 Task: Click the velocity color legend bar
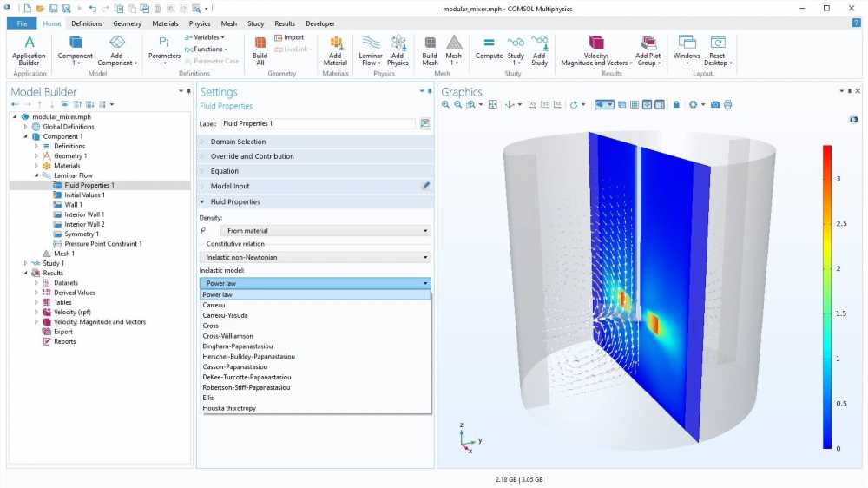tap(827, 297)
